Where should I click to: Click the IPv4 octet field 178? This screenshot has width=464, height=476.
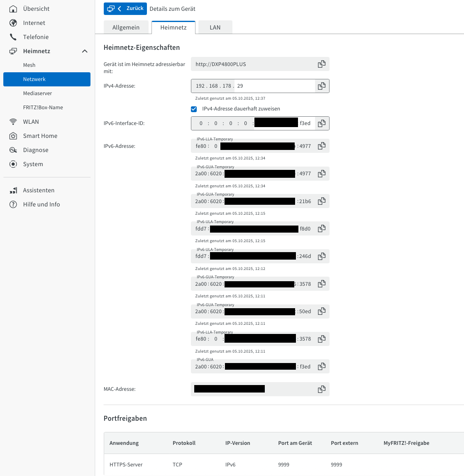click(x=227, y=86)
